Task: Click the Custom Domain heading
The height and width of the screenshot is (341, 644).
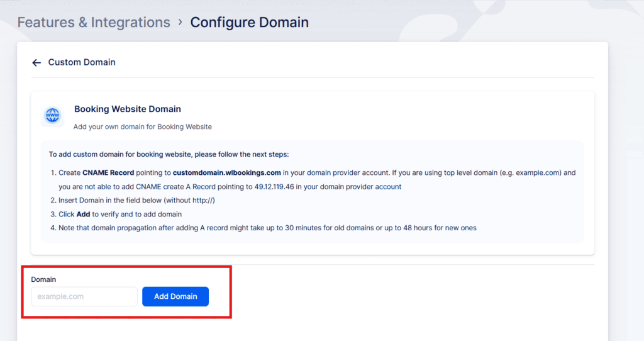Action: (82, 62)
